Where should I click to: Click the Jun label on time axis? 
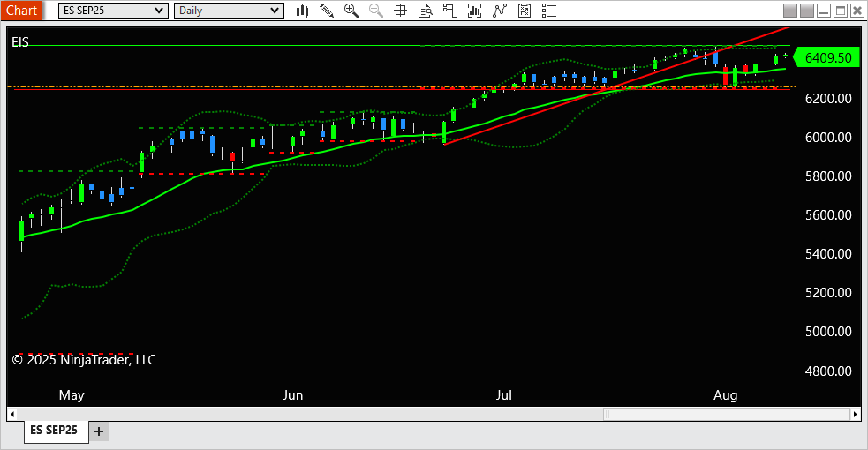[x=293, y=395]
